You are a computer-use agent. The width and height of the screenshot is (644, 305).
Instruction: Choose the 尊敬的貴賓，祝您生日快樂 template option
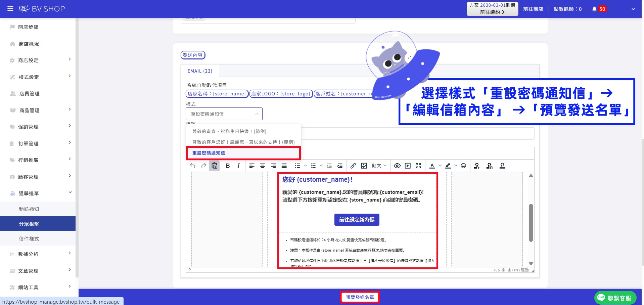tap(243, 131)
